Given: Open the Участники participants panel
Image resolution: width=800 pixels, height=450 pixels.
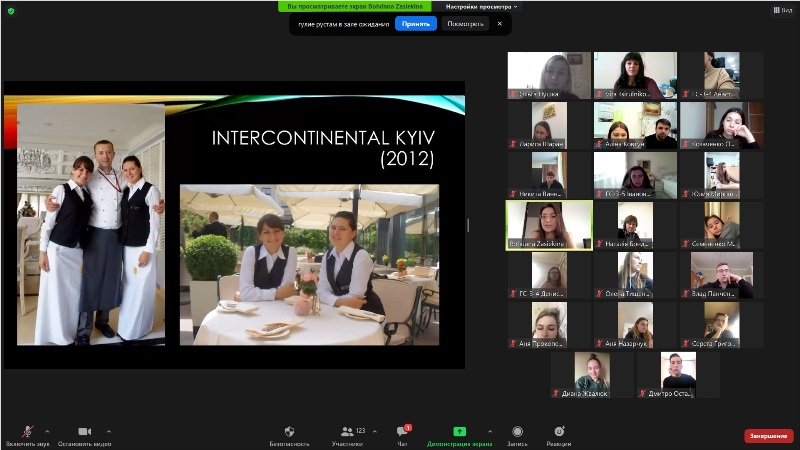Looking at the screenshot, I should (x=347, y=431).
